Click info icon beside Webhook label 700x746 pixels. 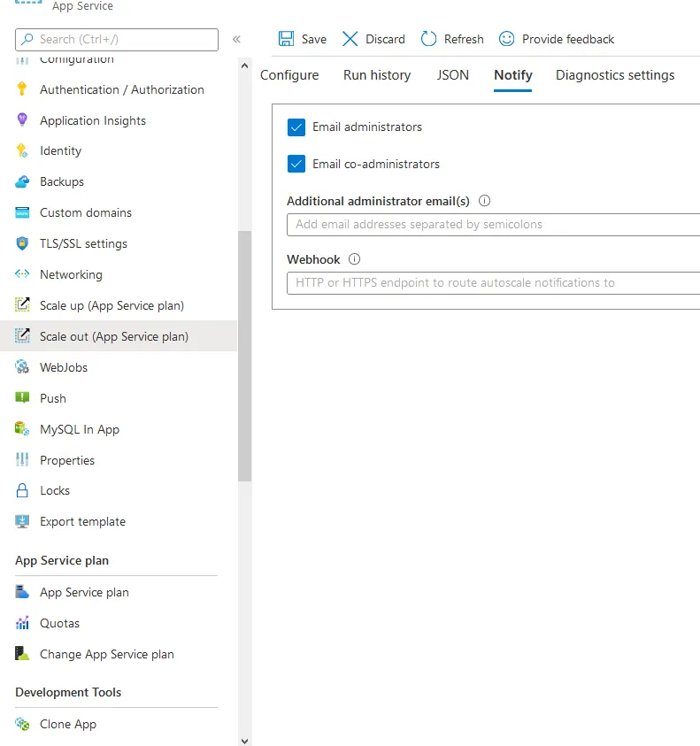[x=355, y=259]
